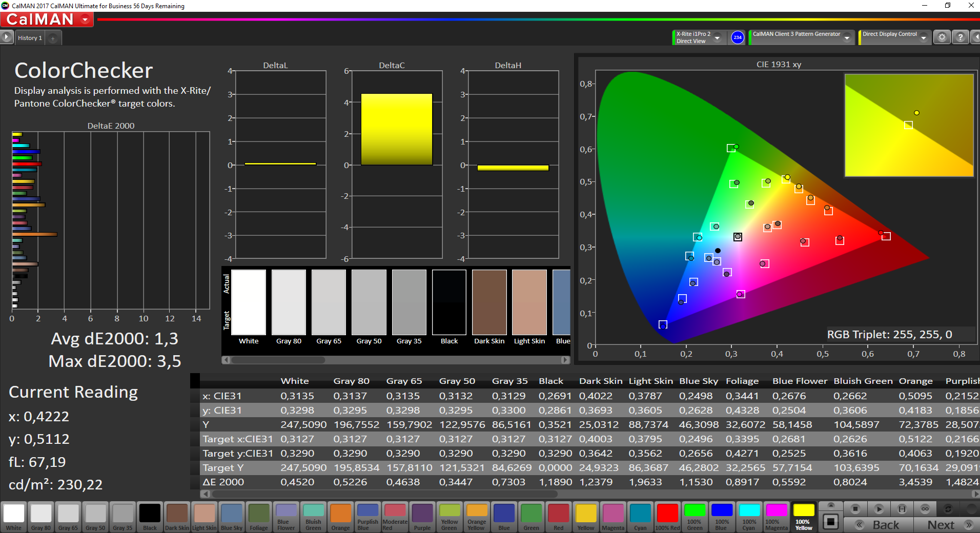The image size is (980, 533).
Task: Click the swatch strip scrollbar thumb
Action: pos(278,360)
